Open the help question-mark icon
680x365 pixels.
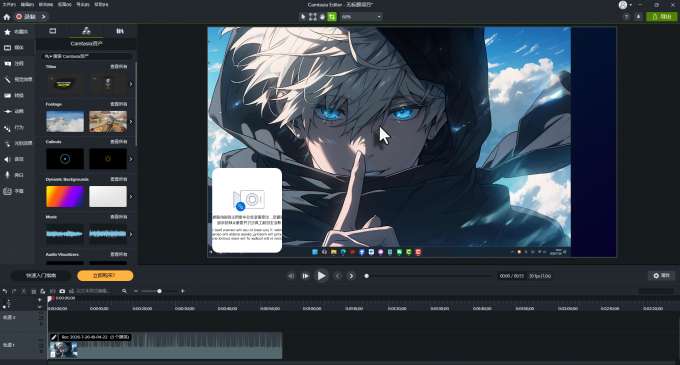(x=626, y=17)
